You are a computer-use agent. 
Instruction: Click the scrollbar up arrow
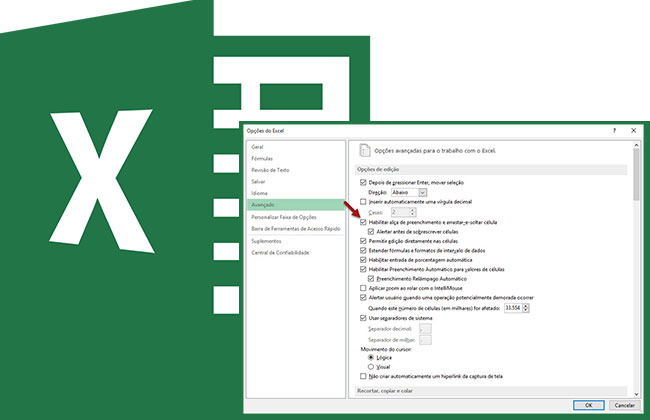click(x=636, y=145)
